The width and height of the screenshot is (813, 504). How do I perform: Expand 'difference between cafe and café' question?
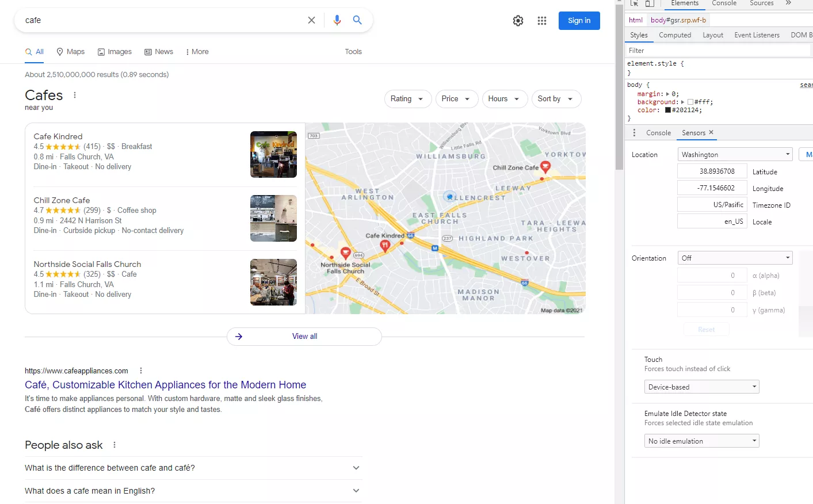(x=193, y=468)
